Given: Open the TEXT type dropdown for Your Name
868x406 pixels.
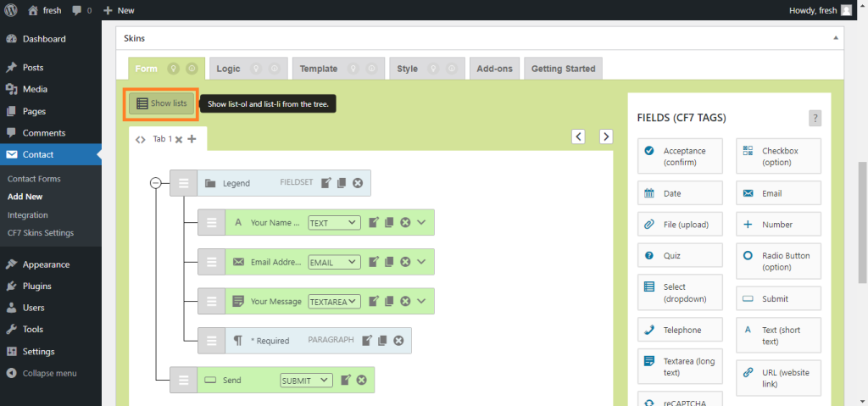Looking at the screenshot, I should point(334,223).
